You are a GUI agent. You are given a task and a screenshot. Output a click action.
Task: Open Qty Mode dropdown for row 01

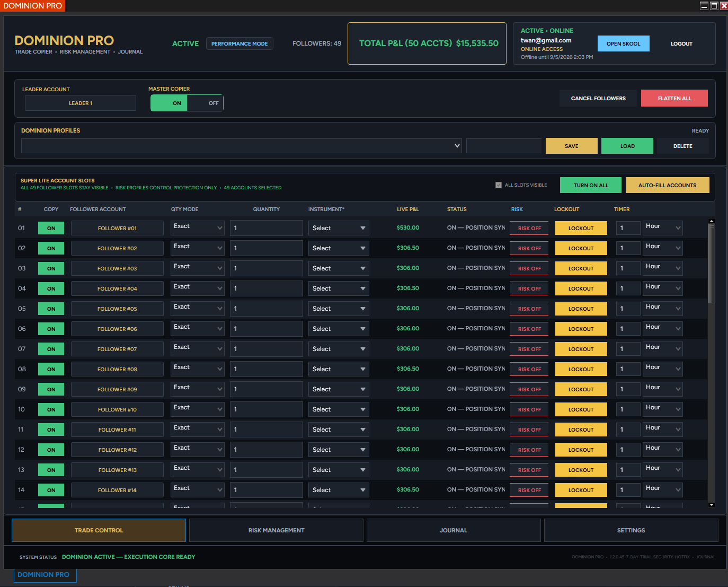[198, 228]
